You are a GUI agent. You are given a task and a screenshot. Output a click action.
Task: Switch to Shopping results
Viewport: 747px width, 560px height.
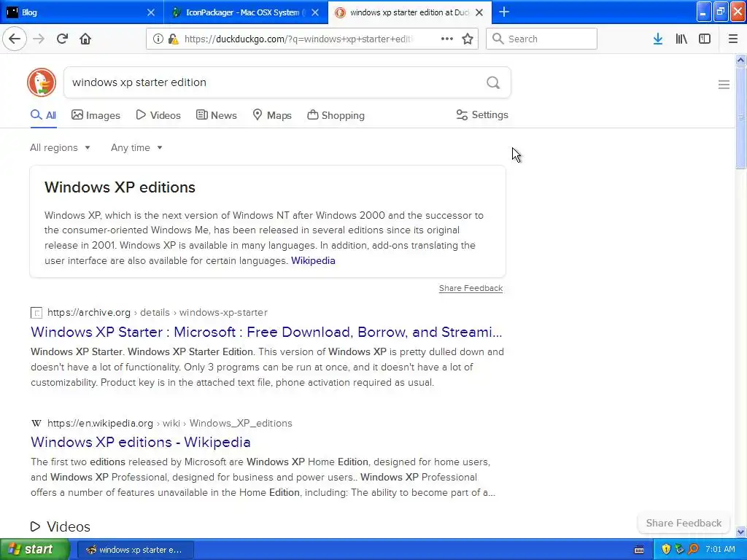click(x=336, y=115)
